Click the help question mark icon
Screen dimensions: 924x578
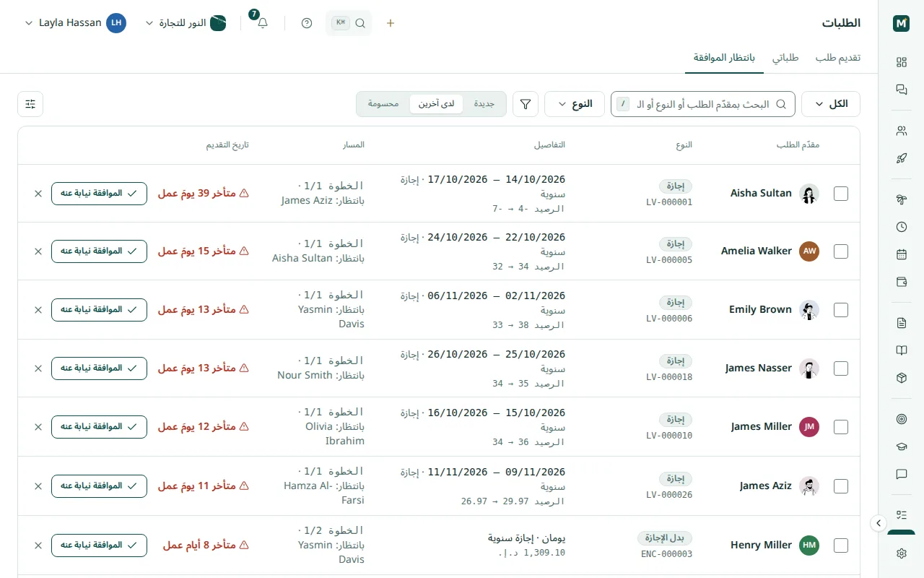click(307, 23)
